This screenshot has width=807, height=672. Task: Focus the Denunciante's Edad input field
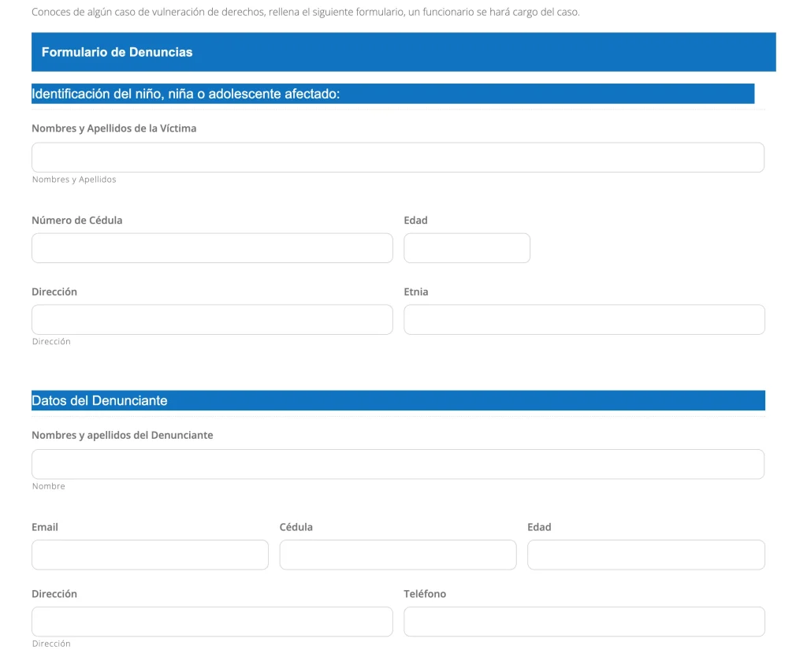point(645,555)
